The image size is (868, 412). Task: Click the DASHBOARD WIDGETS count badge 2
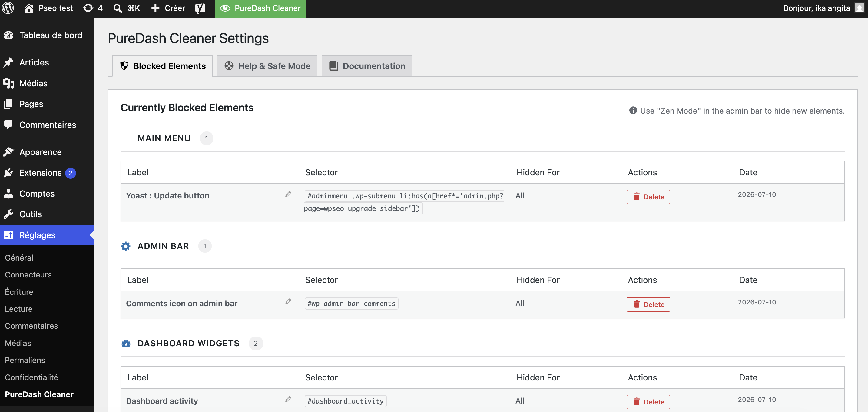pyautogui.click(x=256, y=343)
